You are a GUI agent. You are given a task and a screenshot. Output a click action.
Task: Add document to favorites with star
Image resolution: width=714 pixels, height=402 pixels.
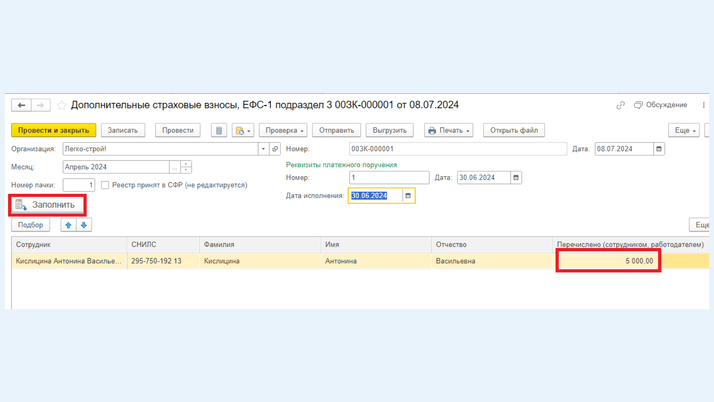tap(61, 105)
